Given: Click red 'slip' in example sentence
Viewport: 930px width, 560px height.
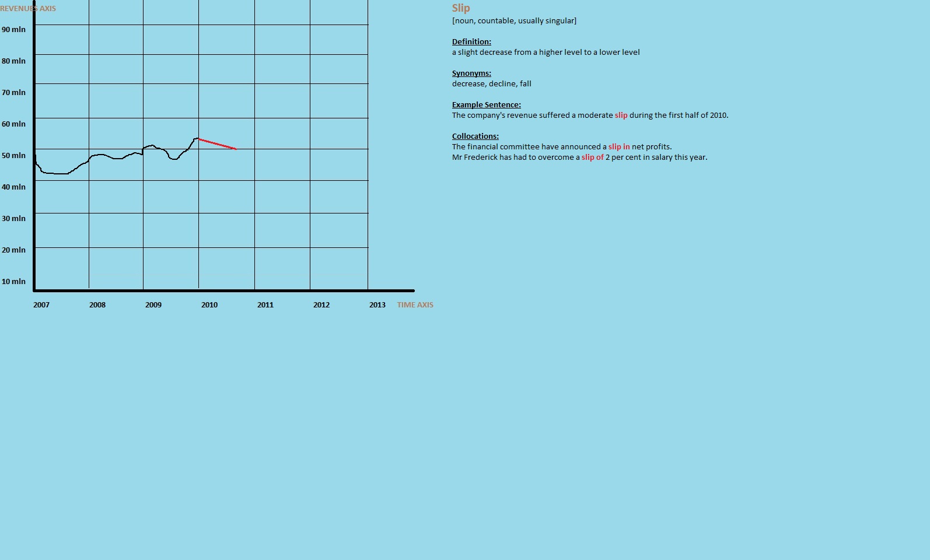Looking at the screenshot, I should [621, 115].
